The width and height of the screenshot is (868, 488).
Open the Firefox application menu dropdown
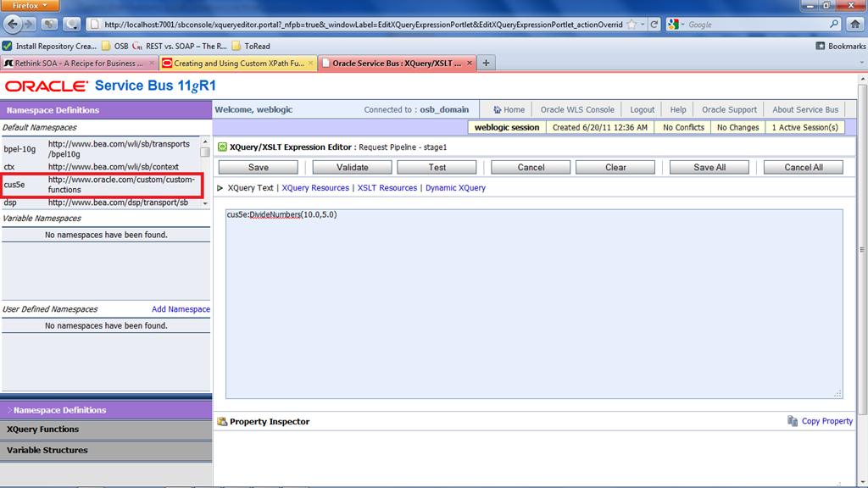[x=30, y=6]
